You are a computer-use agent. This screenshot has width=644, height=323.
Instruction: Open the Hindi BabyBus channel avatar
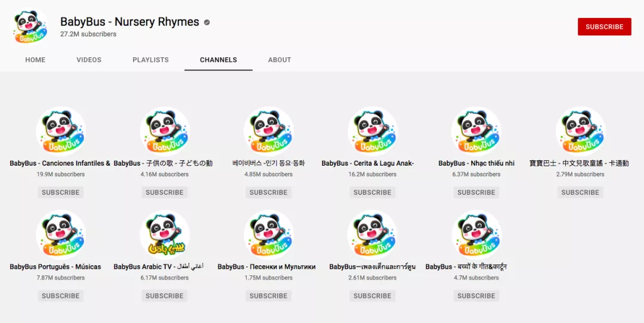(476, 234)
